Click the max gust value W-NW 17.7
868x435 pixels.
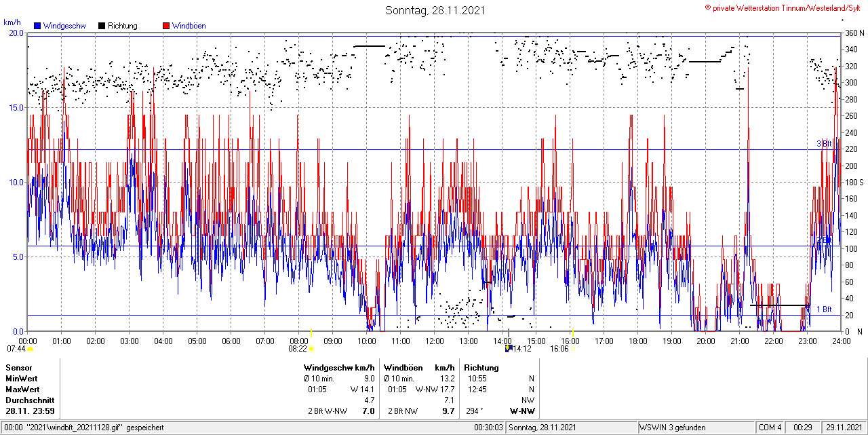point(435,390)
